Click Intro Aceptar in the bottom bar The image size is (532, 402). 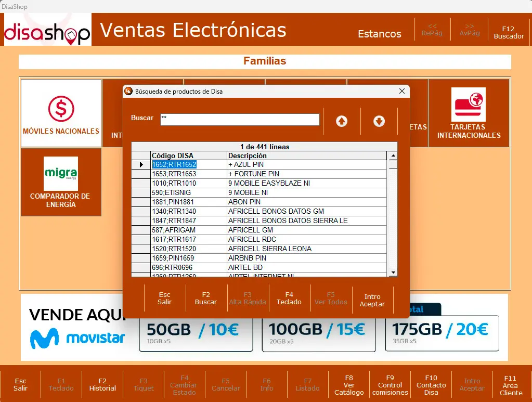pos(472,385)
